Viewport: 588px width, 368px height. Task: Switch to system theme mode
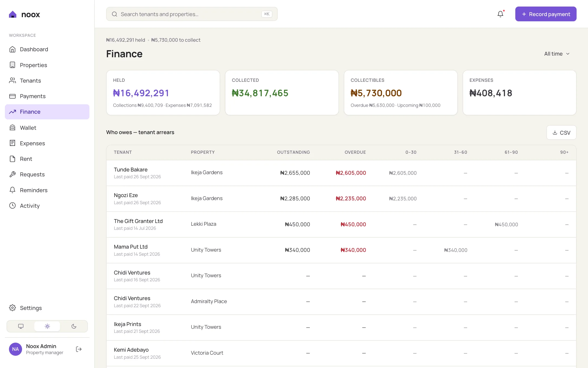pos(21,326)
